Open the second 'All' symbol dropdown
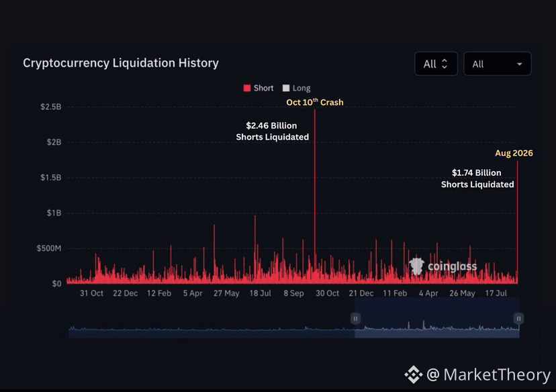 coord(497,64)
